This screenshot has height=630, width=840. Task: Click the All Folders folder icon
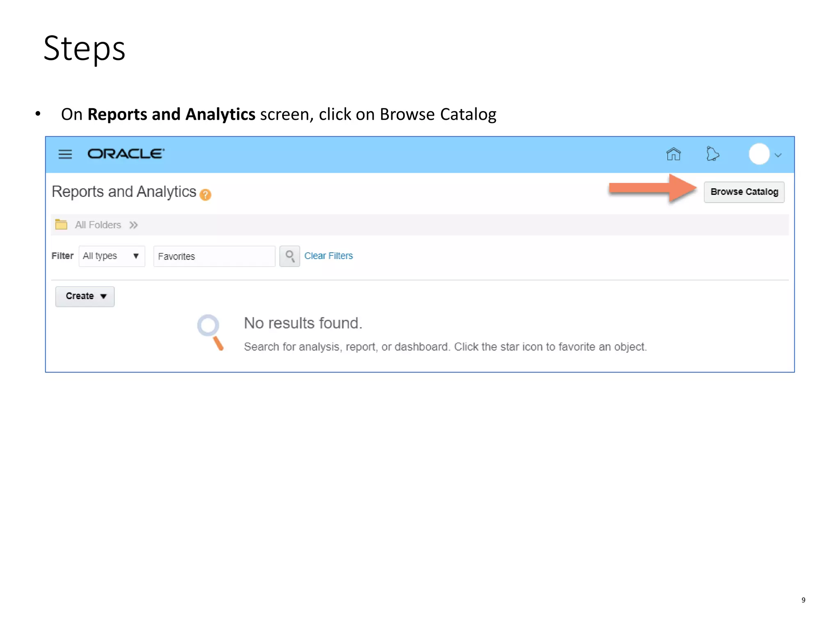[61, 224]
